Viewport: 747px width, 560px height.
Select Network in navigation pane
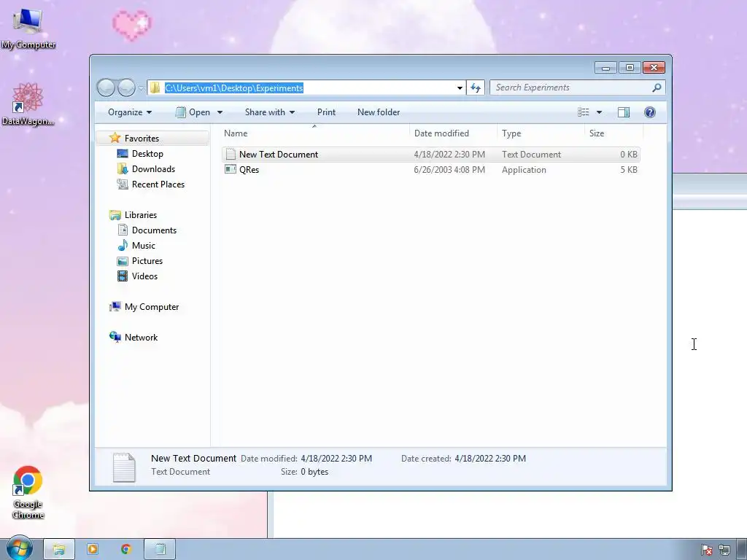click(x=141, y=338)
